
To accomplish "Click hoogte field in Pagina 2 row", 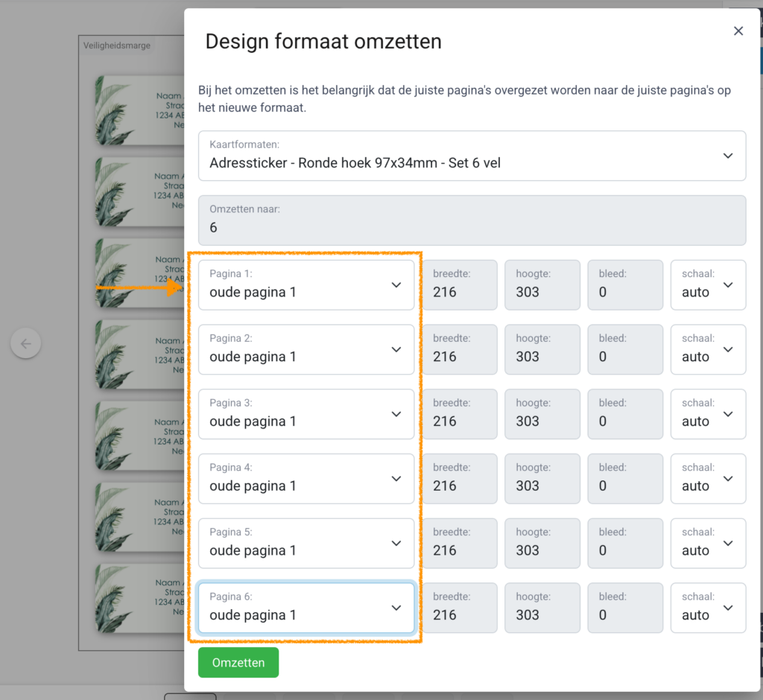I will click(542, 350).
